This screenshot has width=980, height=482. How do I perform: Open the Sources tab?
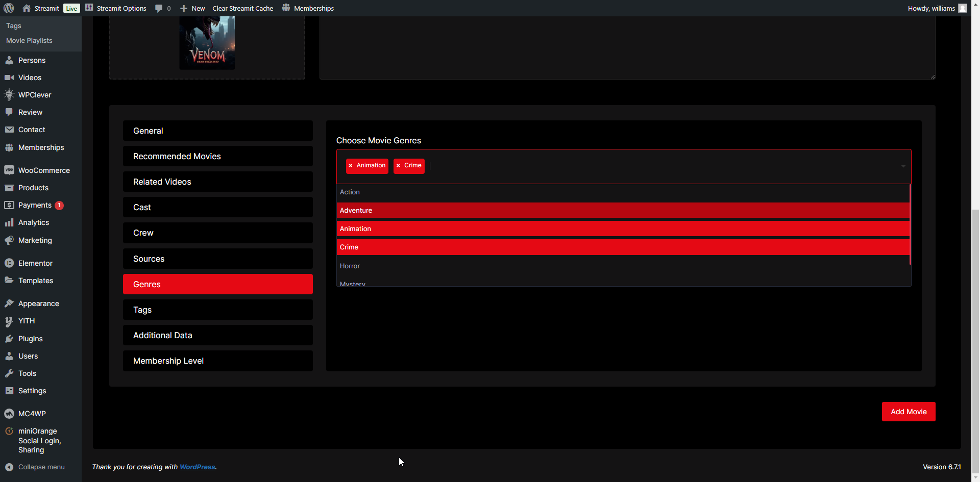218,259
